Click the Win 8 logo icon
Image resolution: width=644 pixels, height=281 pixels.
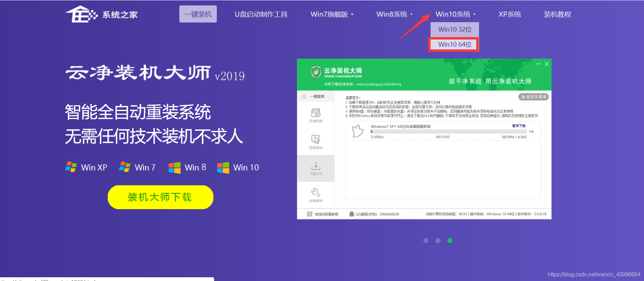pos(175,168)
